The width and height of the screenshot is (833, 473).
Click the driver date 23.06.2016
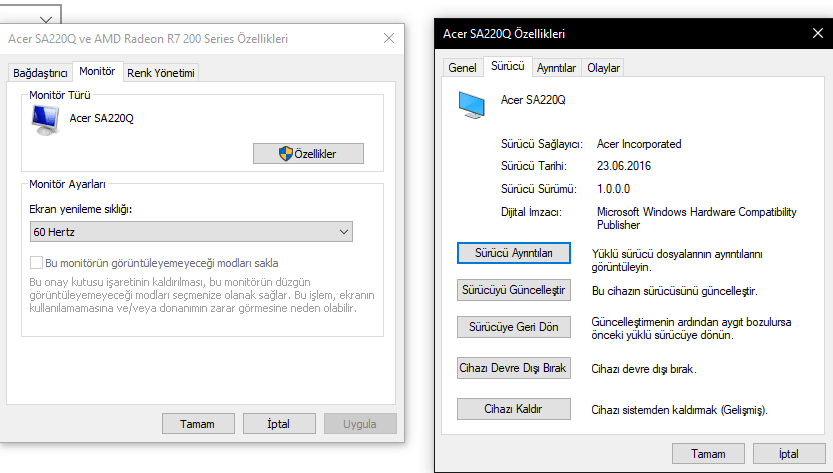coord(624,166)
